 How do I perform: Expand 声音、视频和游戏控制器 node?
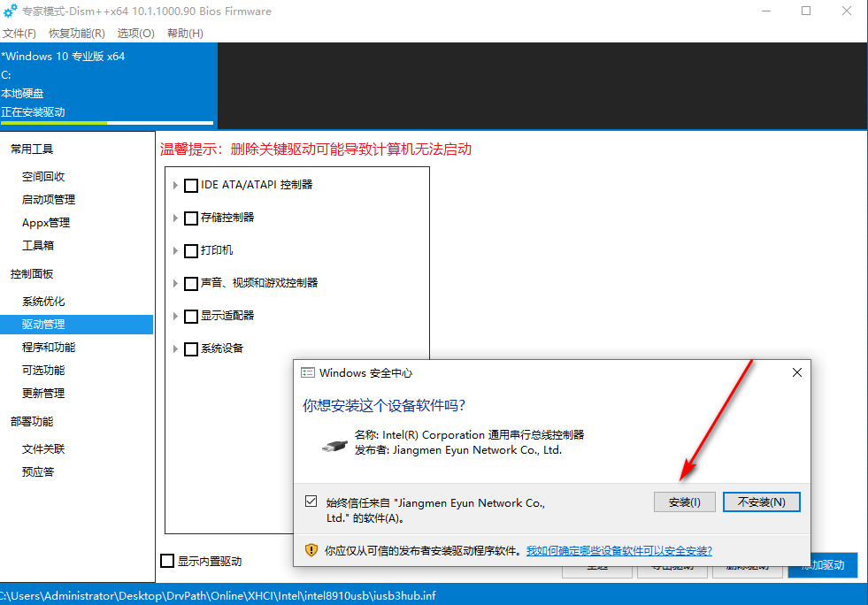176,284
